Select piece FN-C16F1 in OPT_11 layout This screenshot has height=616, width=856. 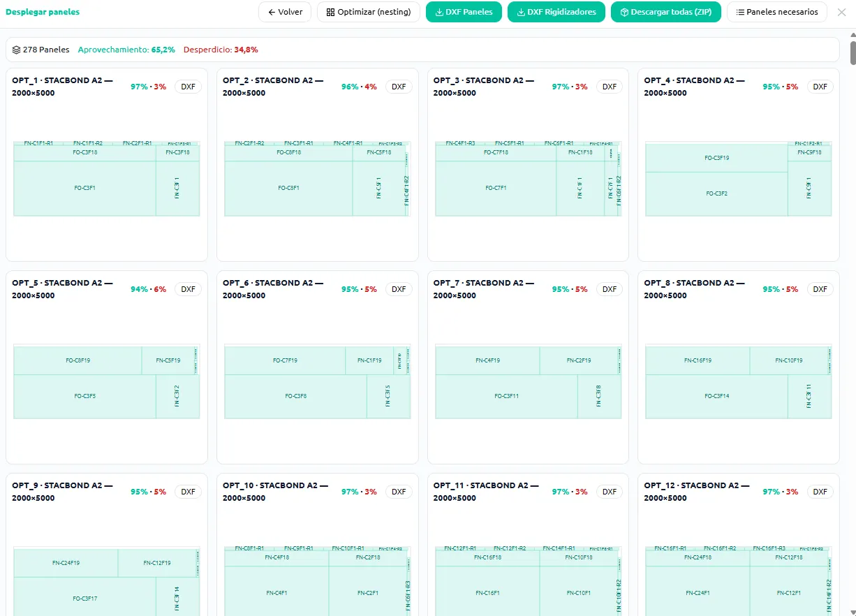pos(487,592)
